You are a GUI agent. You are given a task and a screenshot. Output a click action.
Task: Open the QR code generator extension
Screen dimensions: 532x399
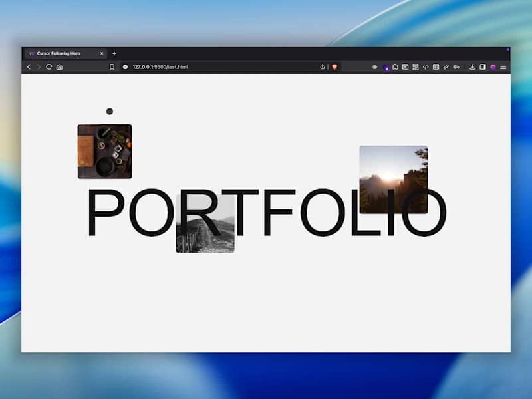[x=416, y=67]
